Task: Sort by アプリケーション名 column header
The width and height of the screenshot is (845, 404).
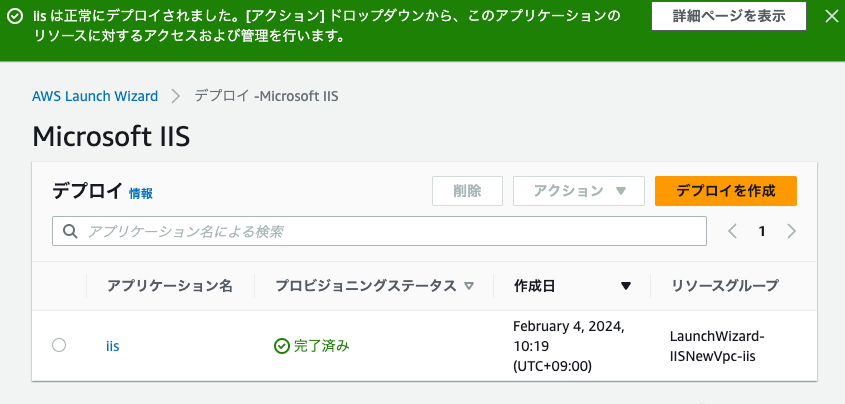Action: (170, 286)
